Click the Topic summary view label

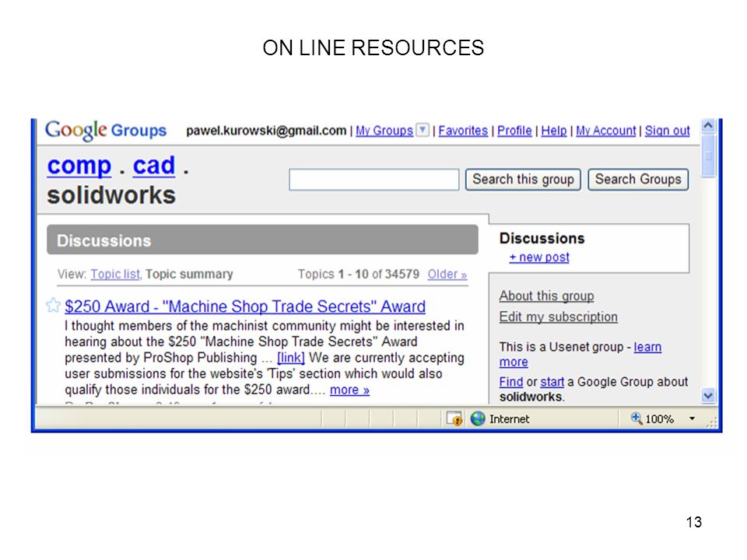pos(189,275)
